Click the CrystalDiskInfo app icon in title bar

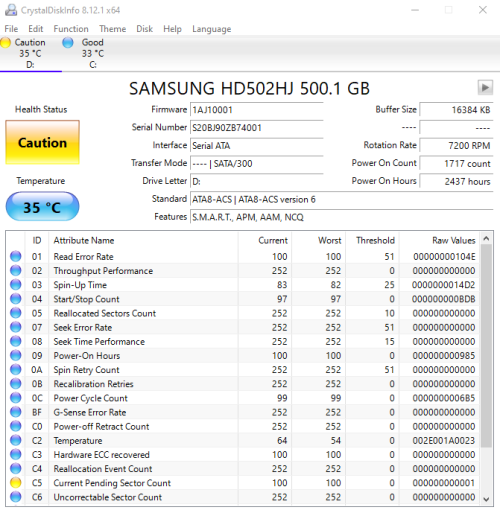pos(11,10)
